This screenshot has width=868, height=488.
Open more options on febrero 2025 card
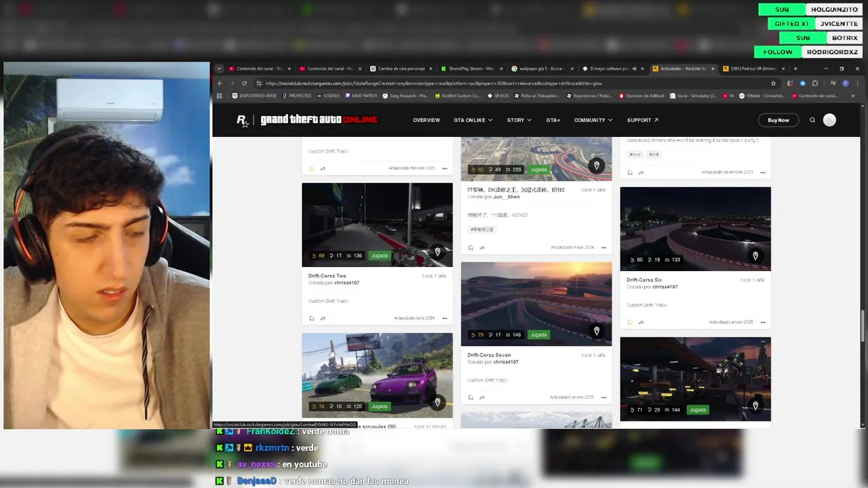pos(444,168)
